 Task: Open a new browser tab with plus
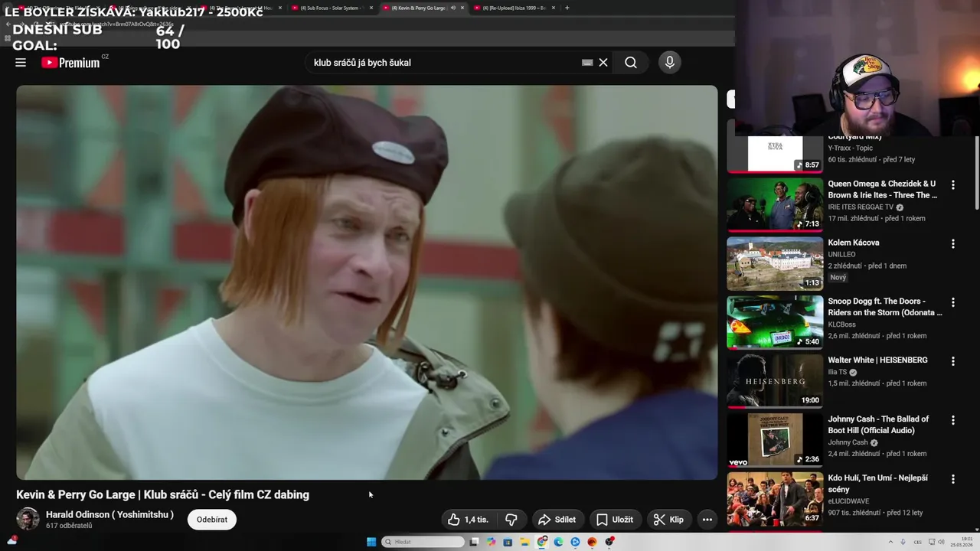[x=567, y=8]
